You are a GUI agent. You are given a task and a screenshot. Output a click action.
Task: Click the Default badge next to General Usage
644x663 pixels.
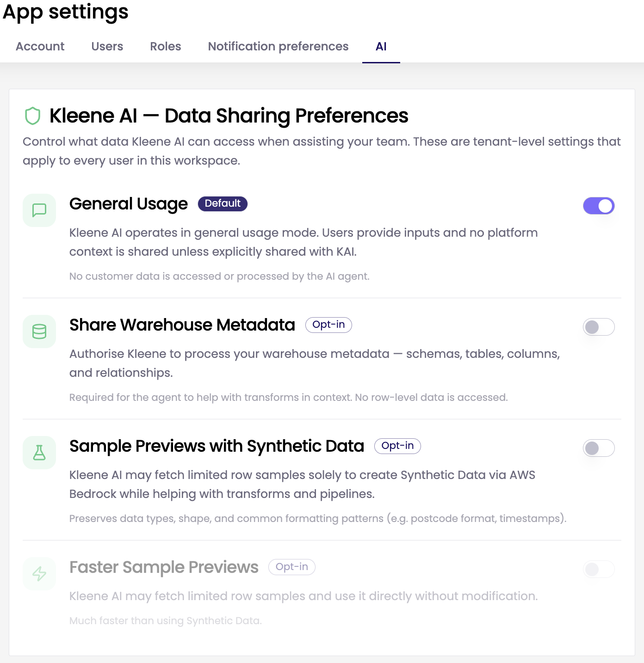pyautogui.click(x=223, y=203)
